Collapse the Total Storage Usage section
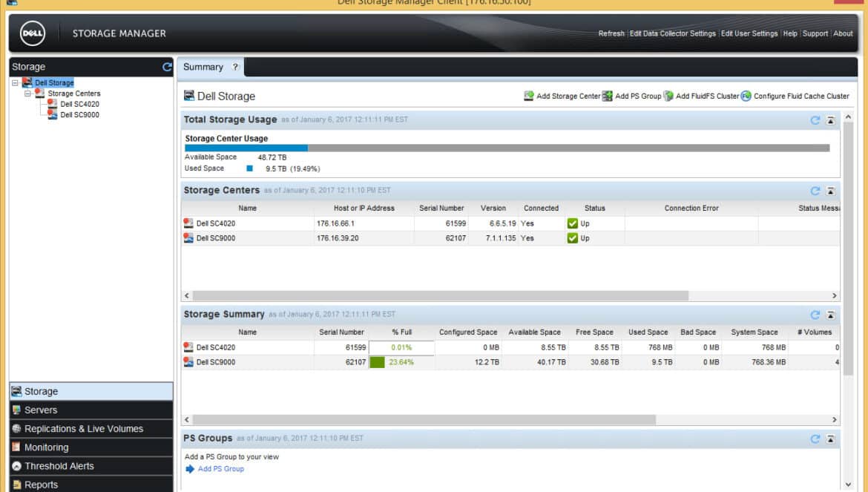This screenshot has width=868, height=492. click(x=830, y=120)
